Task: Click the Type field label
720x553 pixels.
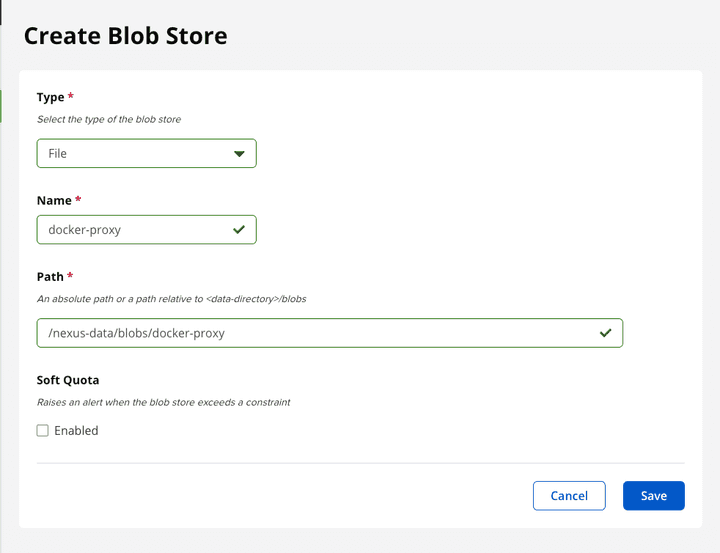Action: [50, 97]
